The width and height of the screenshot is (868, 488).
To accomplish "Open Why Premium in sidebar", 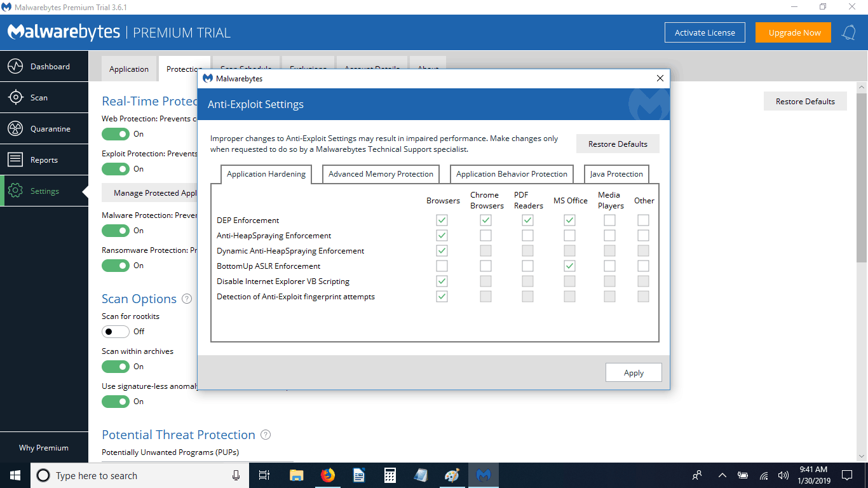I will (x=44, y=447).
